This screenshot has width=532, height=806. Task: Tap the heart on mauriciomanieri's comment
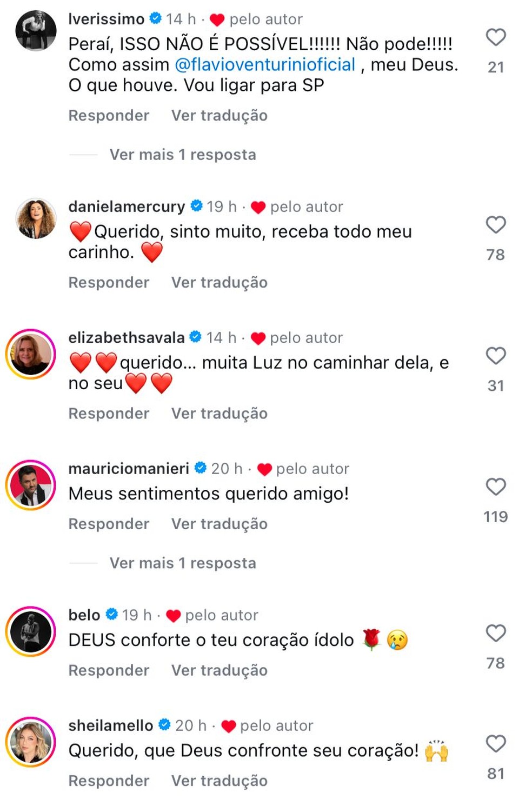495,487
